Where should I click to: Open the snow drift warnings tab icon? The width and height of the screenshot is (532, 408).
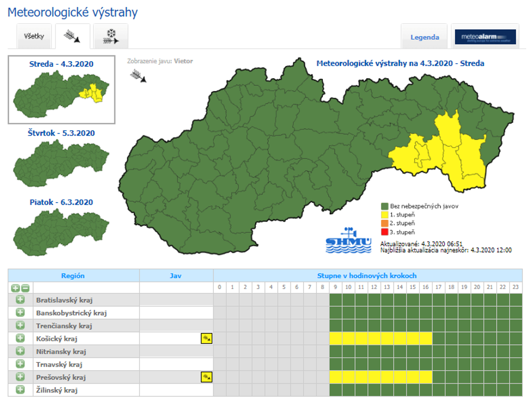click(111, 37)
